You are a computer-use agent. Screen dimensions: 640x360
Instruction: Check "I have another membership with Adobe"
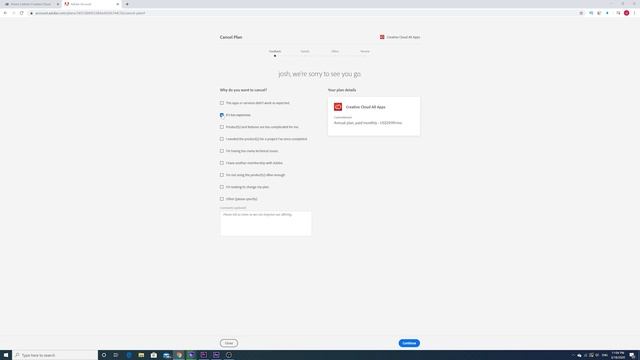click(222, 163)
